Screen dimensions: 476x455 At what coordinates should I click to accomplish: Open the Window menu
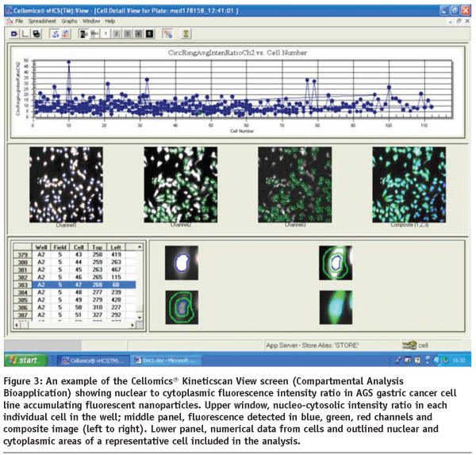pyautogui.click(x=91, y=21)
